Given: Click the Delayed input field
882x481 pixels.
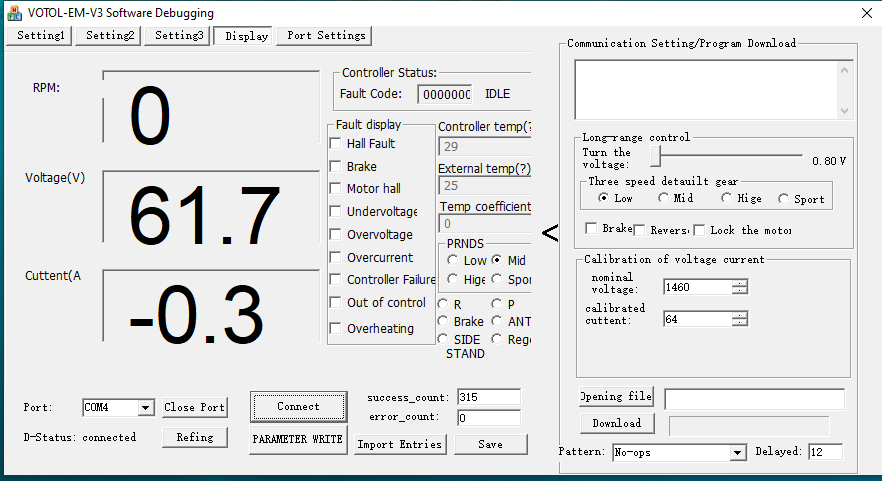Looking at the screenshot, I should point(824,452).
